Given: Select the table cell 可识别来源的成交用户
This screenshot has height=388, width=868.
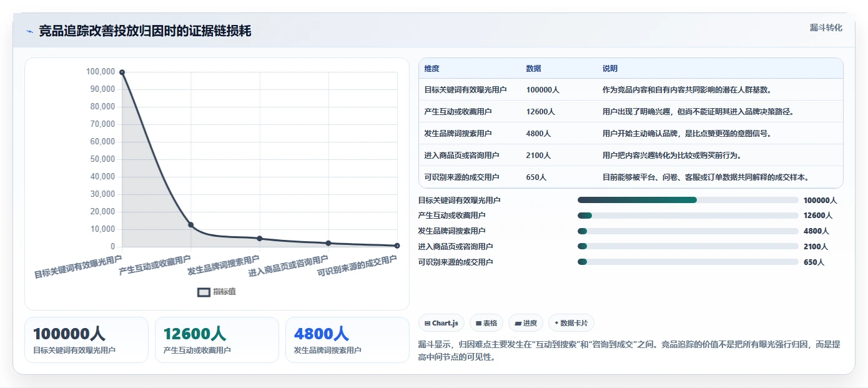Looking at the screenshot, I should 461,177.
